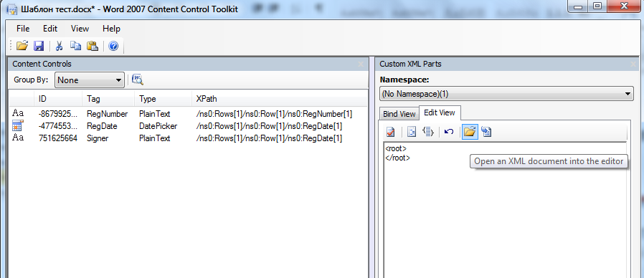The width and height of the screenshot is (644, 278).
Task: Click the Paste clipboard icon
Action: pyautogui.click(x=93, y=46)
